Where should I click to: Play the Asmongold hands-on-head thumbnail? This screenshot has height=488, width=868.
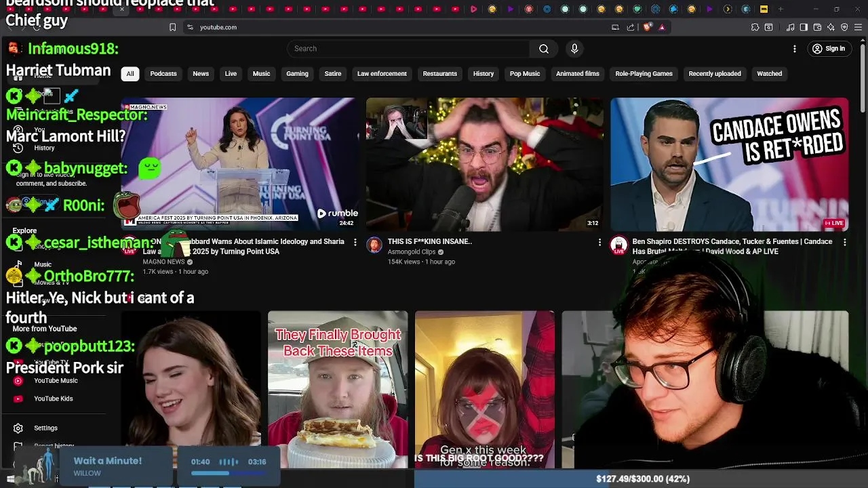click(x=485, y=164)
